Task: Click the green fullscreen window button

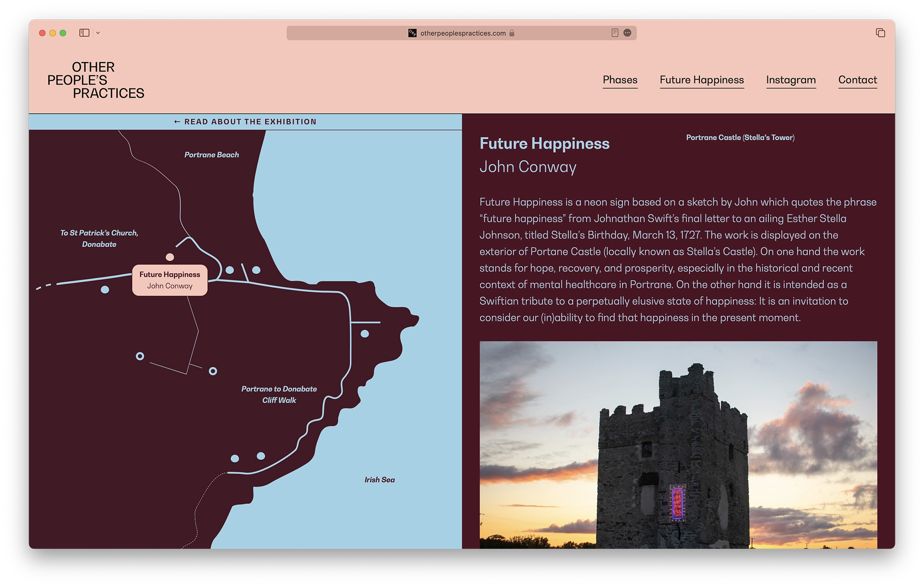Action: [63, 33]
